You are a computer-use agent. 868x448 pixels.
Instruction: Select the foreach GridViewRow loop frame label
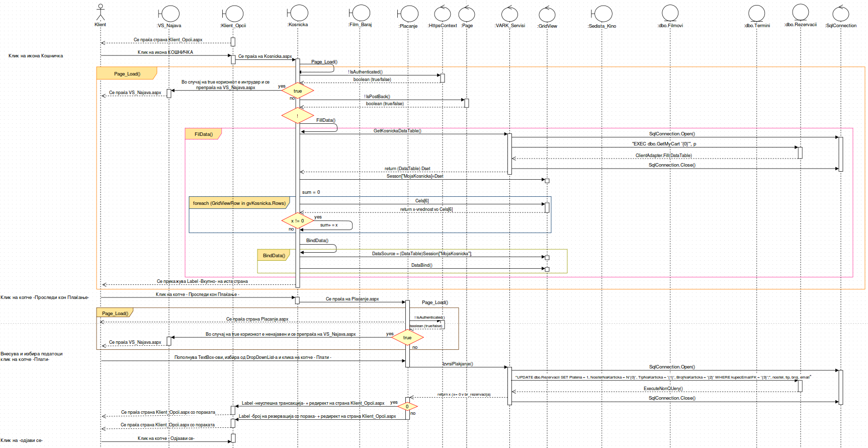[x=239, y=203]
